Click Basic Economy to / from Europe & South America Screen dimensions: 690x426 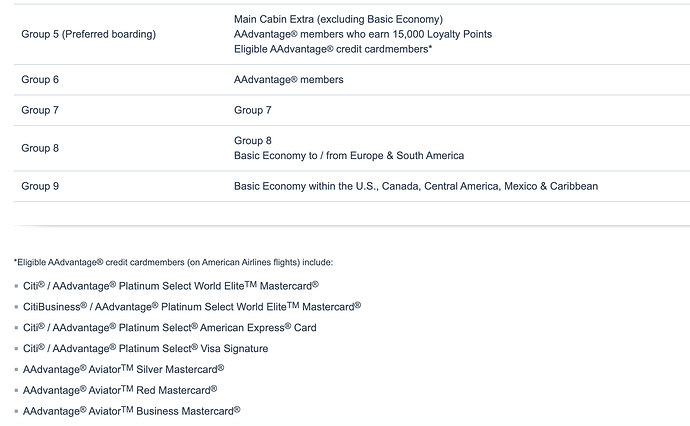coord(349,156)
